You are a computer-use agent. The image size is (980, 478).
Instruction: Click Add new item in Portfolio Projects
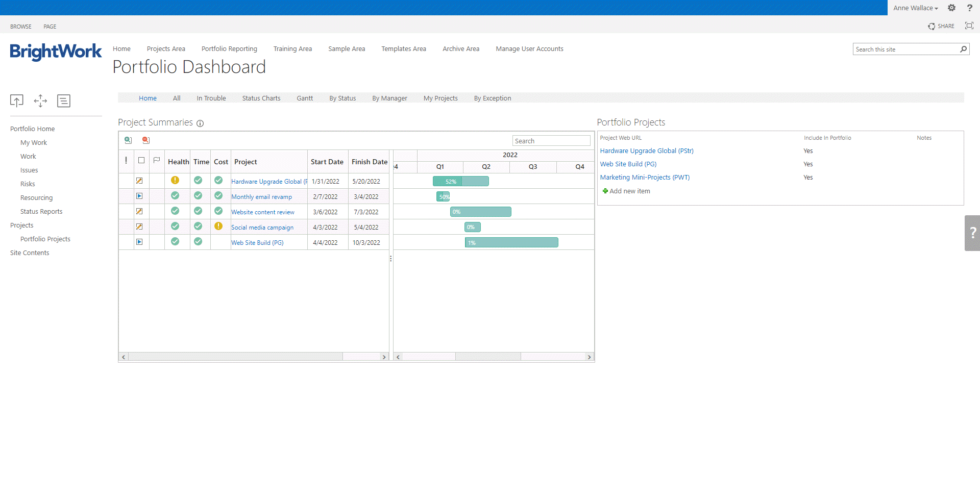pos(629,191)
